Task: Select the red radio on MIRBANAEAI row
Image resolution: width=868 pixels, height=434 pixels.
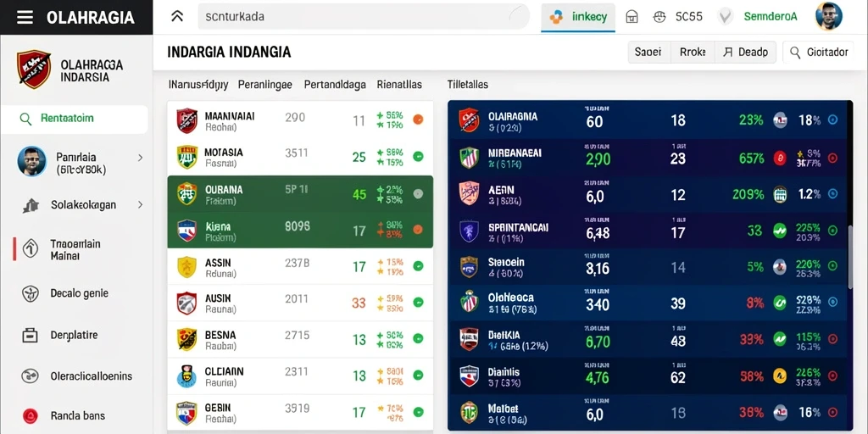Action: 832,159
